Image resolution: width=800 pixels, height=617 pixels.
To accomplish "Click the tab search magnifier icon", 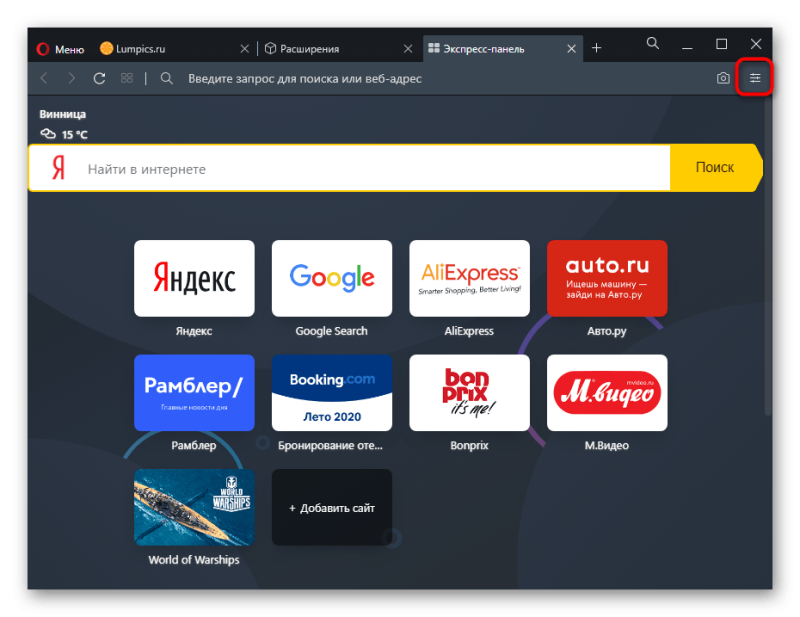I will pyautogui.click(x=653, y=44).
